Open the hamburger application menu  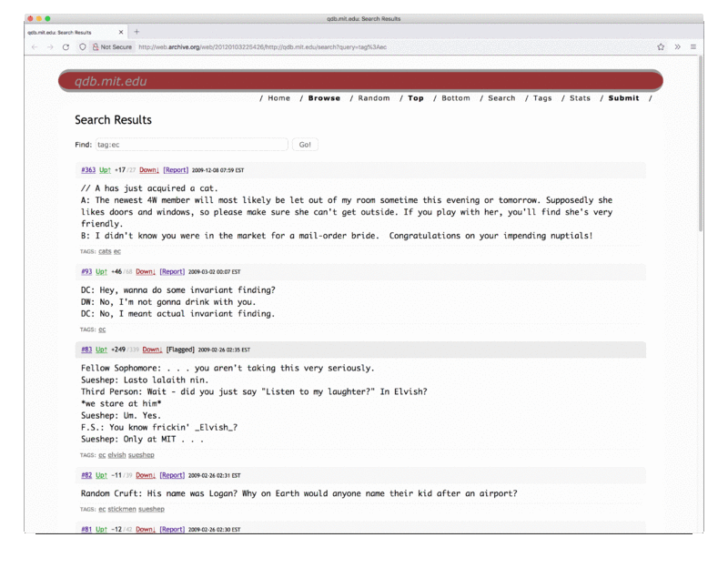coord(693,46)
